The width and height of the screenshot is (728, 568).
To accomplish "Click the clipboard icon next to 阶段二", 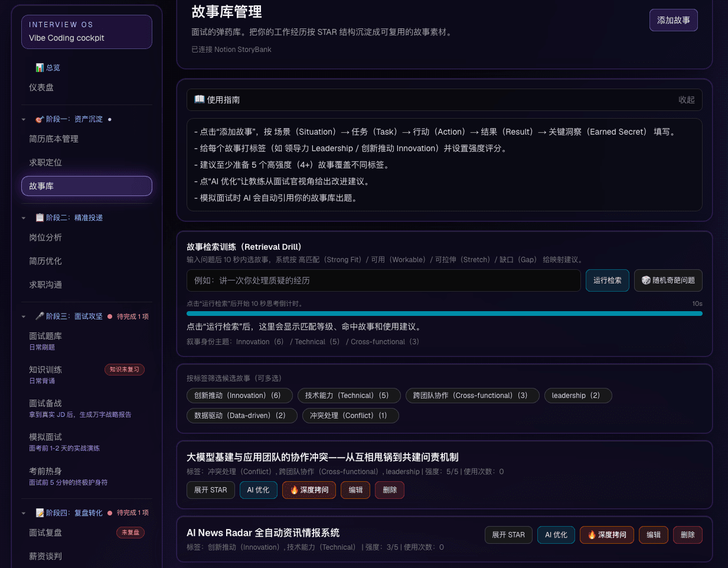I will point(40,218).
